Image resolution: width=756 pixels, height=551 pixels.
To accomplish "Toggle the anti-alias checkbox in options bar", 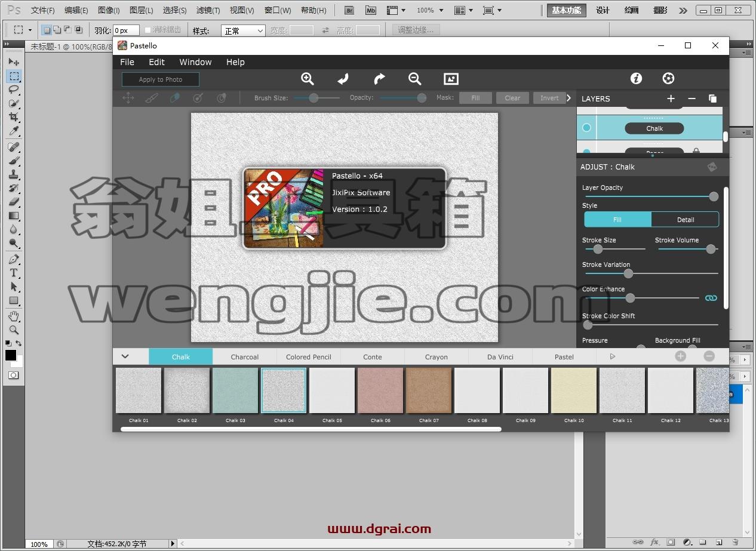I will [x=148, y=30].
